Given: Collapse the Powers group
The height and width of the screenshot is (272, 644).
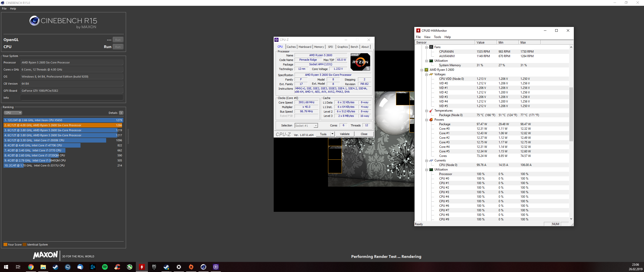Looking at the screenshot, I should [427, 120].
